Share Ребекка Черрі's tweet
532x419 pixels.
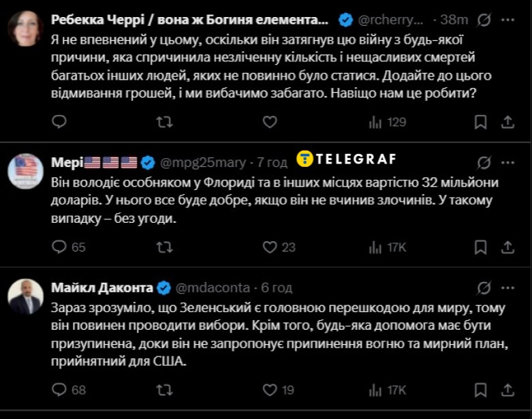click(x=507, y=122)
